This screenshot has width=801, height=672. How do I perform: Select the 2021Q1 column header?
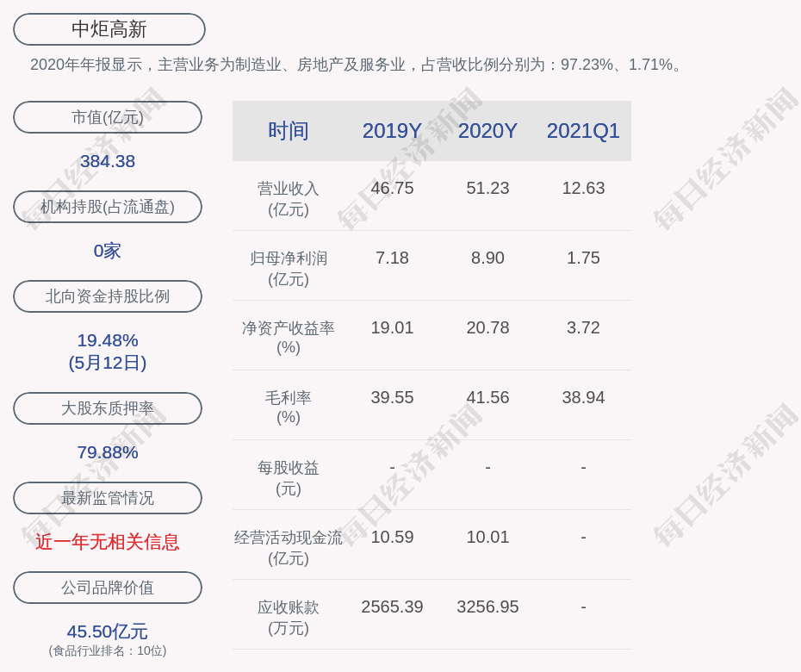pyautogui.click(x=583, y=131)
